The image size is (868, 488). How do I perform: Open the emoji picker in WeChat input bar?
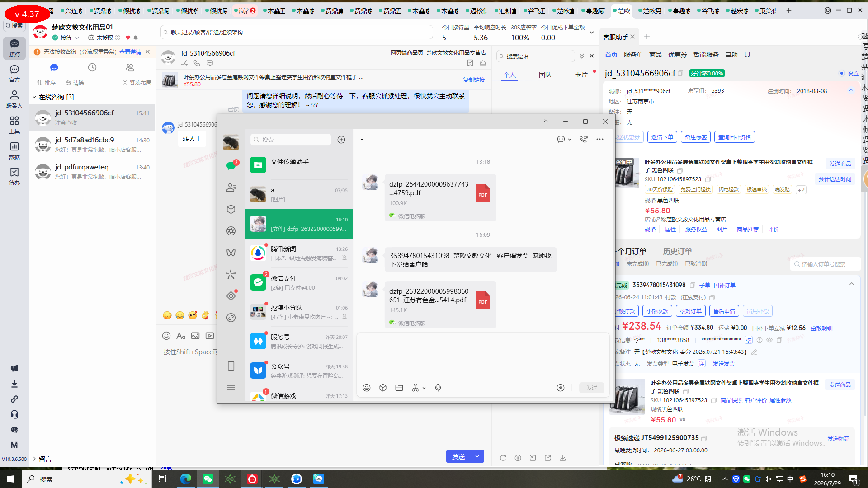pyautogui.click(x=367, y=388)
